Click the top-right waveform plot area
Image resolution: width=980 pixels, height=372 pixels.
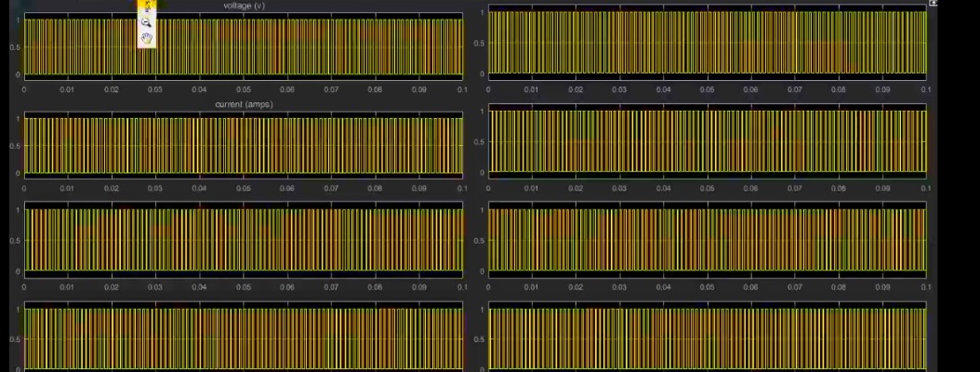pos(708,41)
